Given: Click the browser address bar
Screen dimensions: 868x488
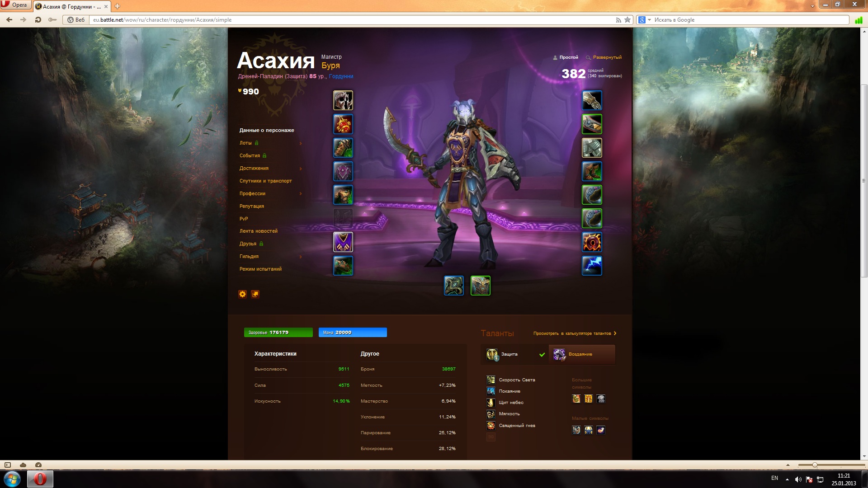Looking at the screenshot, I should coord(353,20).
